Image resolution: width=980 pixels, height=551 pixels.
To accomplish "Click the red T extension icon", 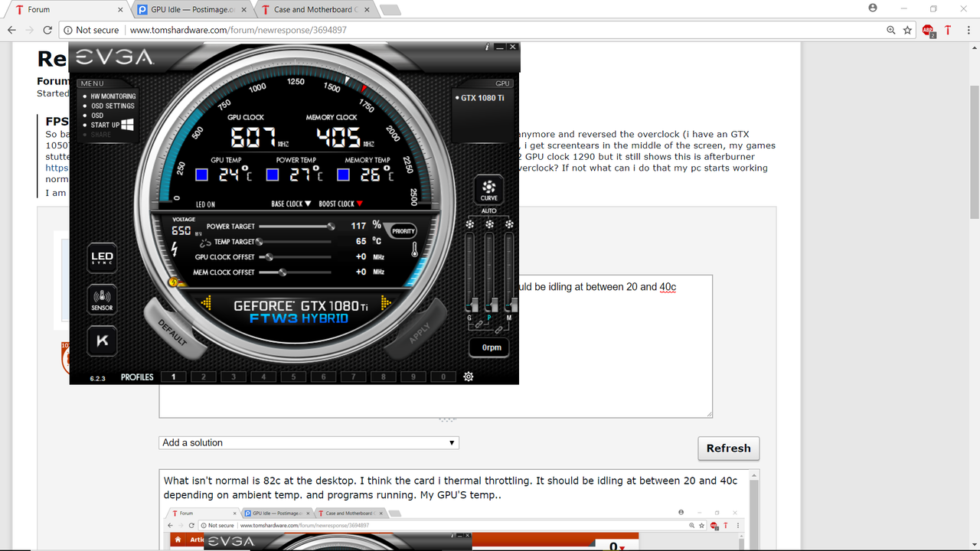I will 948,30.
